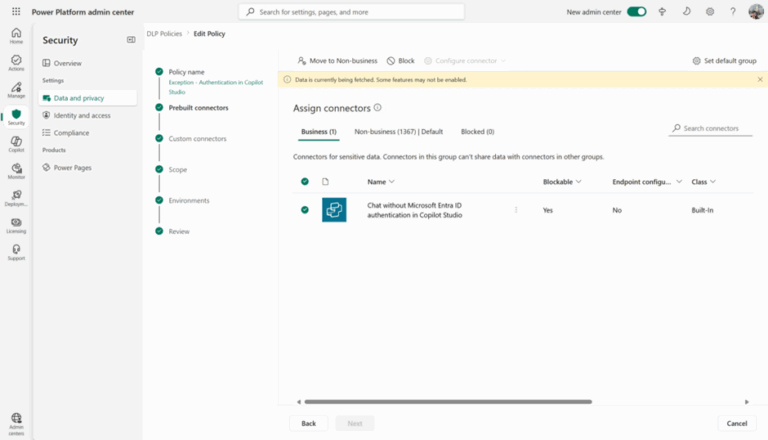The image size is (768, 440).
Task: Click the moon icon in header
Action: pyautogui.click(x=686, y=12)
